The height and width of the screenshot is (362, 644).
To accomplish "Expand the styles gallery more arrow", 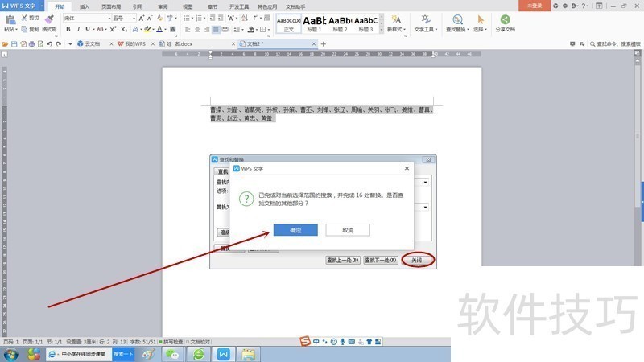I will [x=382, y=30].
